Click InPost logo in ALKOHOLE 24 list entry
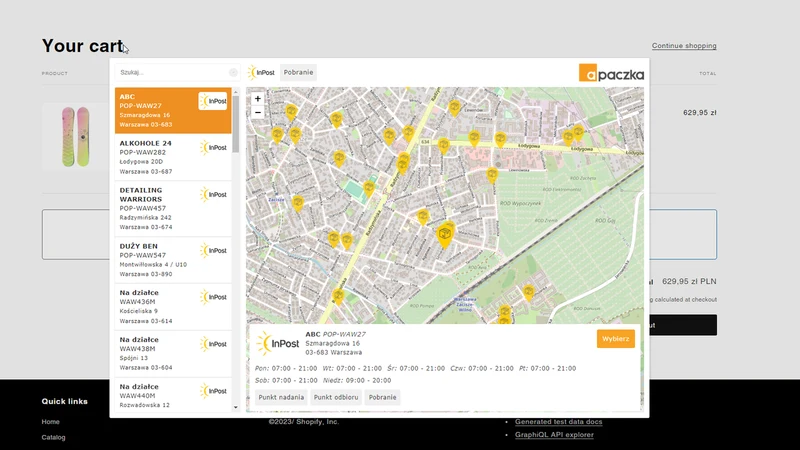 (x=213, y=147)
